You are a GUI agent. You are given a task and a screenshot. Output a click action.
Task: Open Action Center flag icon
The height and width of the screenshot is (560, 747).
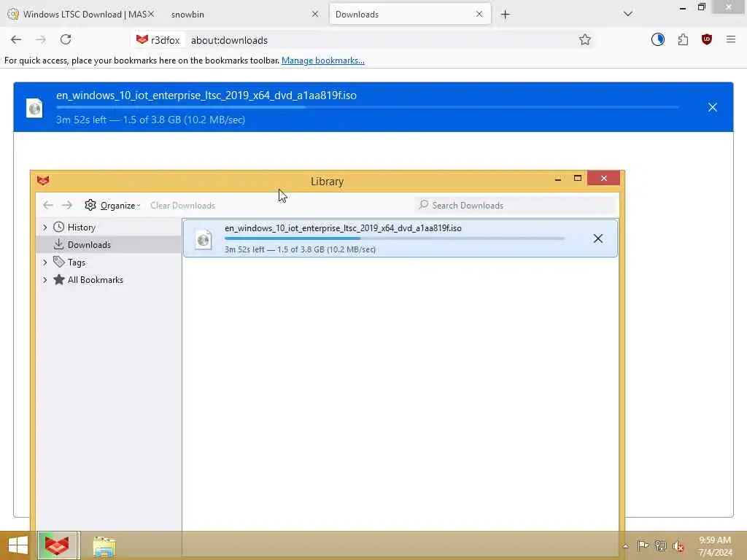tap(643, 545)
